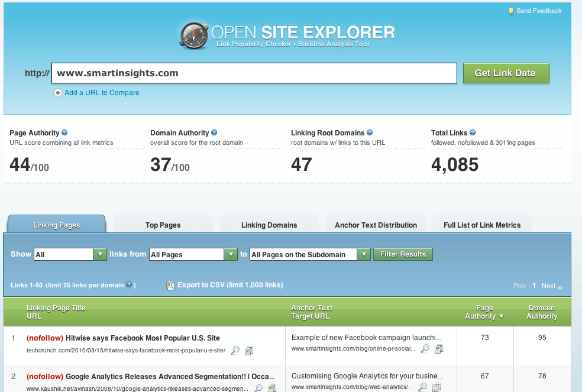Click Page Authority 67 in row 2
This screenshot has height=392, width=582.
485,375
